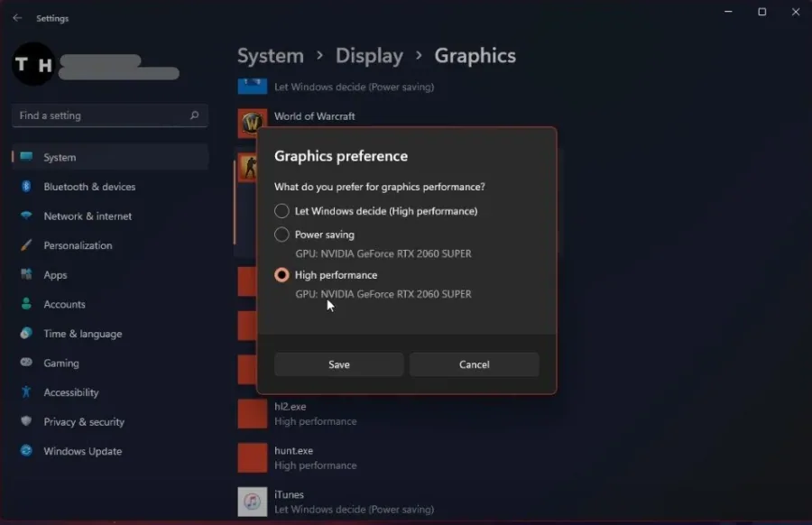This screenshot has height=525, width=812.
Task: Select Let Windows decide (High performance) radio button
Action: [281, 211]
